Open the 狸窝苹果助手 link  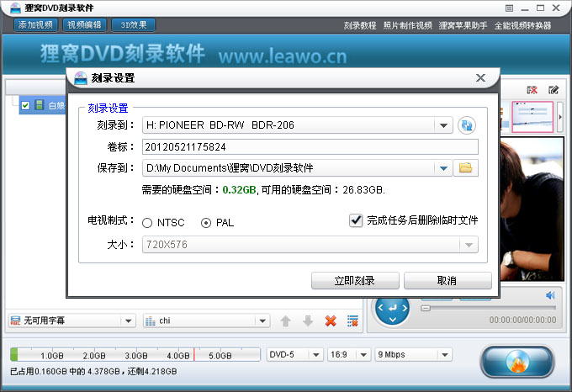[463, 25]
